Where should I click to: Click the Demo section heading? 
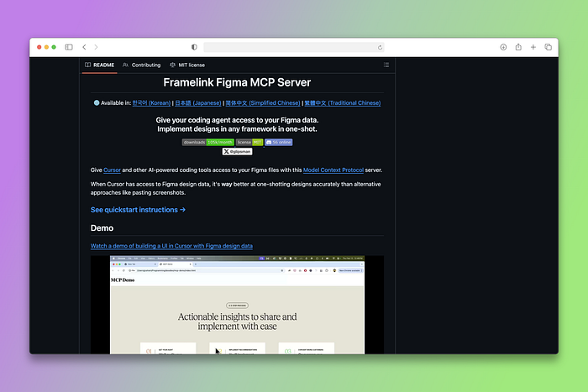tap(102, 227)
